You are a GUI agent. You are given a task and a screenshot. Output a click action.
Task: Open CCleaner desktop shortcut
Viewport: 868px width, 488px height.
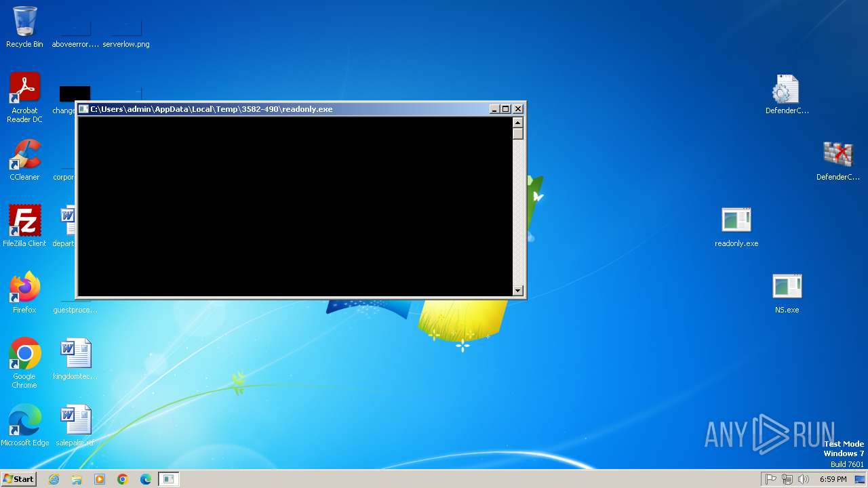tap(24, 160)
